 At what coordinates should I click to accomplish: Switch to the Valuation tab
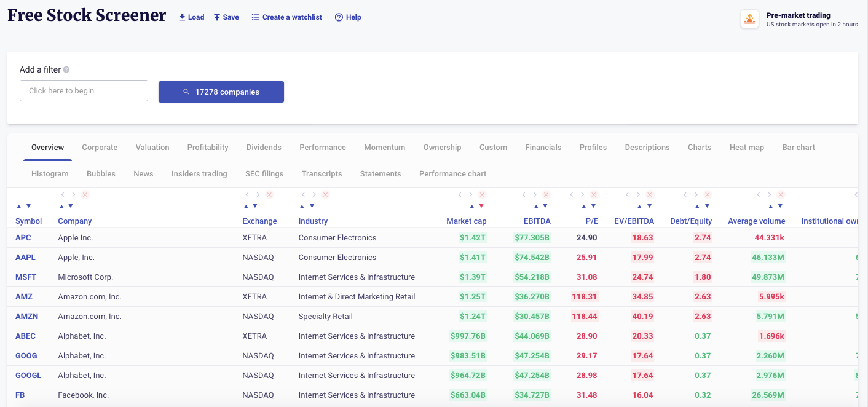(152, 148)
